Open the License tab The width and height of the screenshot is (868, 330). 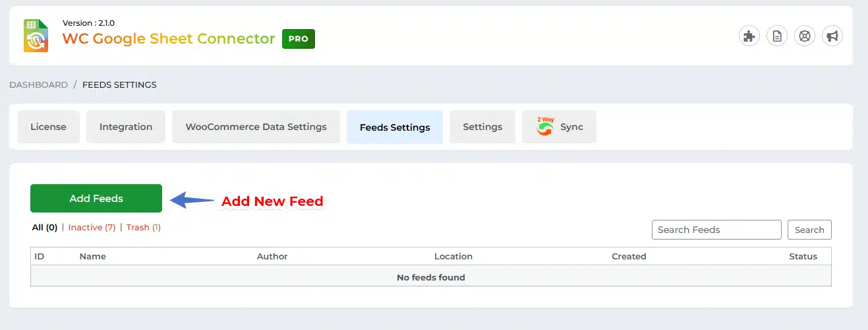[48, 127]
